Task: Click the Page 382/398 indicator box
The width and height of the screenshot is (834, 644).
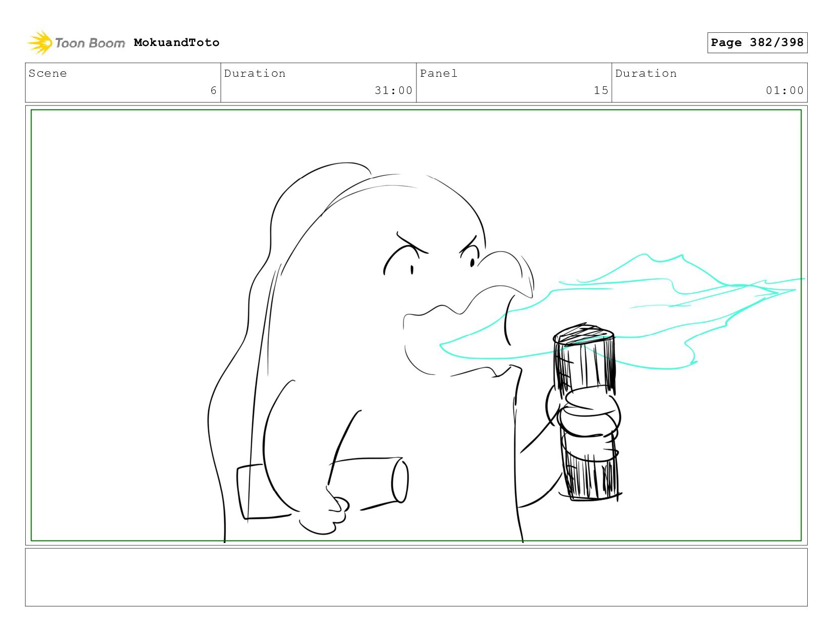Action: tap(757, 42)
